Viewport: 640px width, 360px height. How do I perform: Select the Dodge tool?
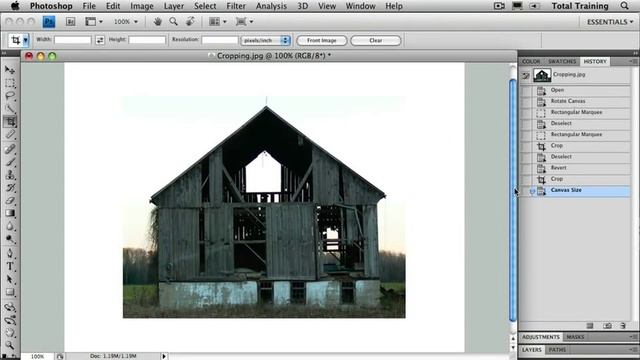pos(10,239)
